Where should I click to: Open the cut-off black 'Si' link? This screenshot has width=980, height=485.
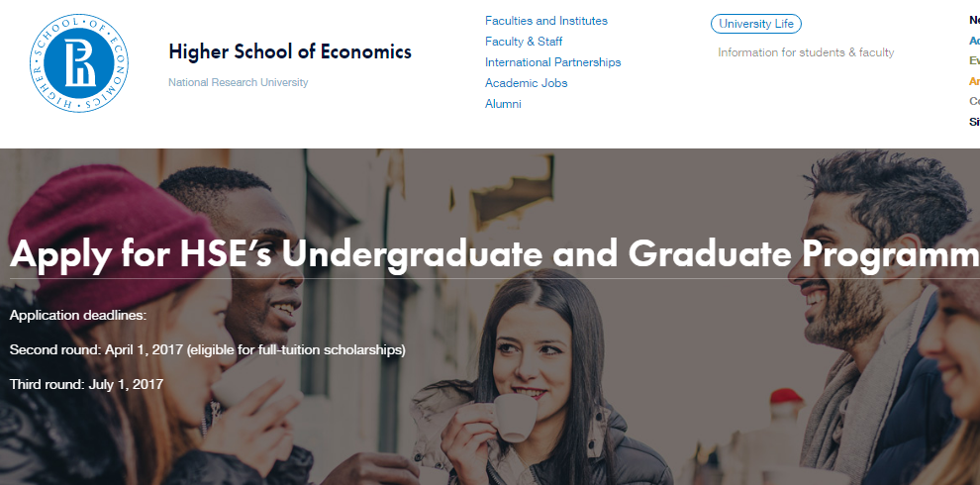pos(974,122)
